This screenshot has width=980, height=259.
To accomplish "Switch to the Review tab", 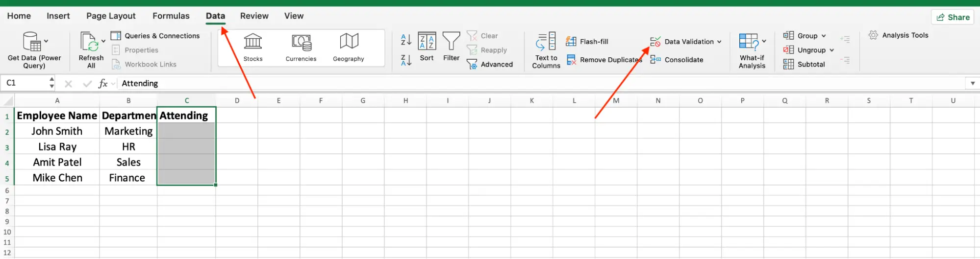I will click(x=254, y=16).
